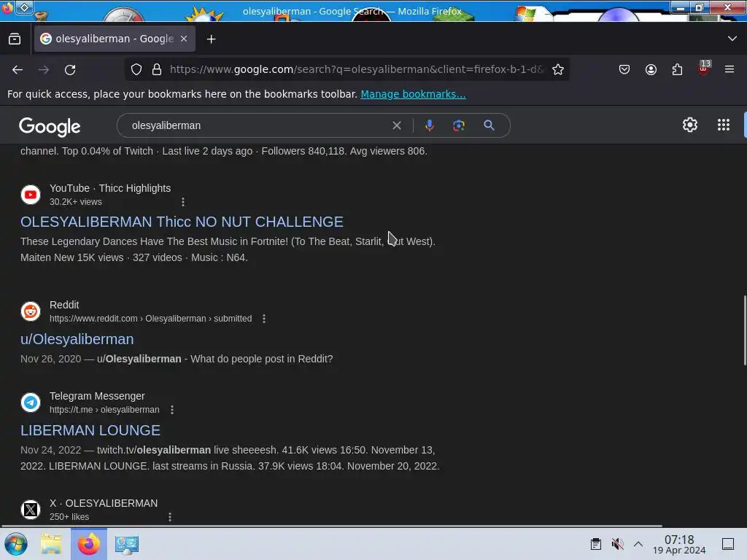Open clock showing 07:18

(679, 544)
